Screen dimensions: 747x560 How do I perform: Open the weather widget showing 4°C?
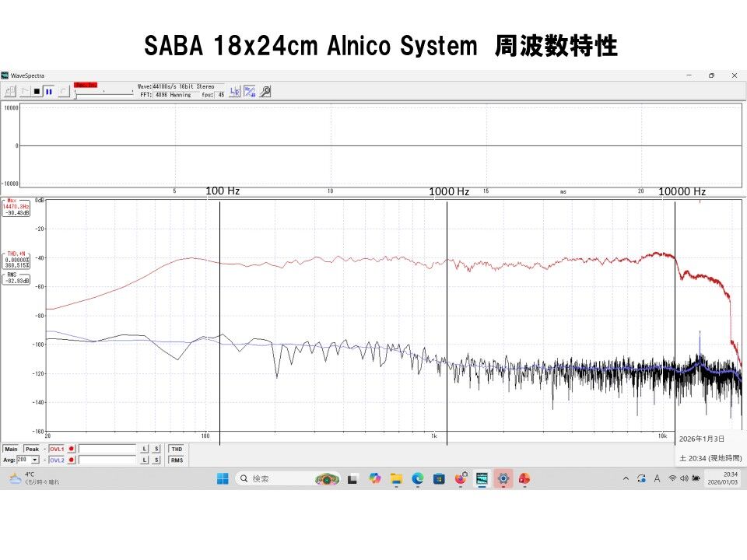tap(34, 478)
